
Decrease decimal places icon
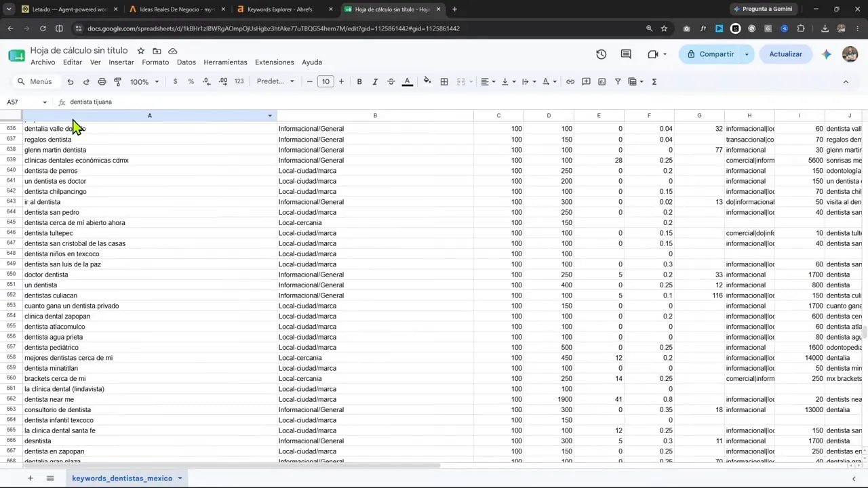point(208,81)
